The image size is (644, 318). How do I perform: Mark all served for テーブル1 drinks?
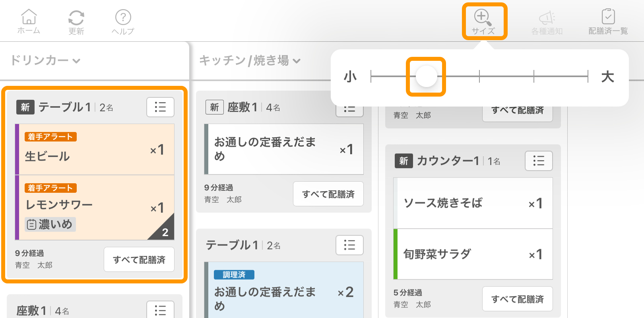[x=139, y=260]
